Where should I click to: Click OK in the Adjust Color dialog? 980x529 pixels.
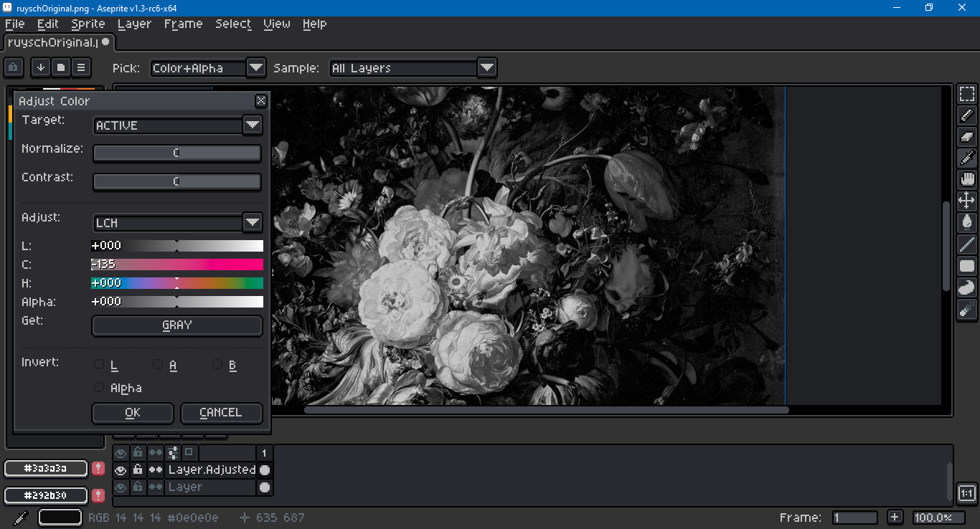point(133,413)
